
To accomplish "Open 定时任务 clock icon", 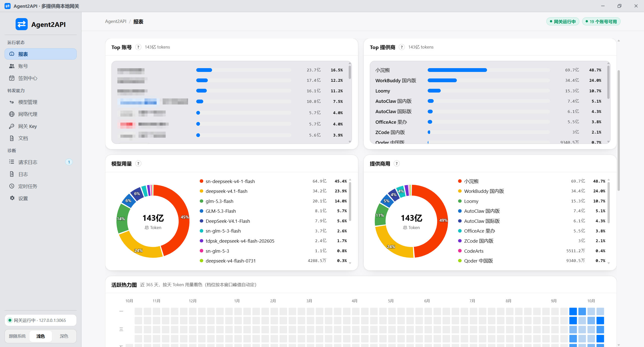I will (12, 186).
